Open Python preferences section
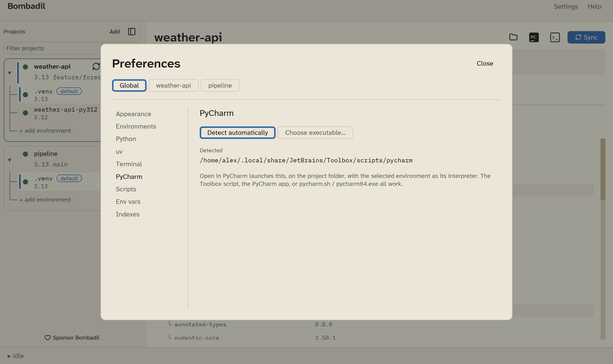 (x=126, y=139)
